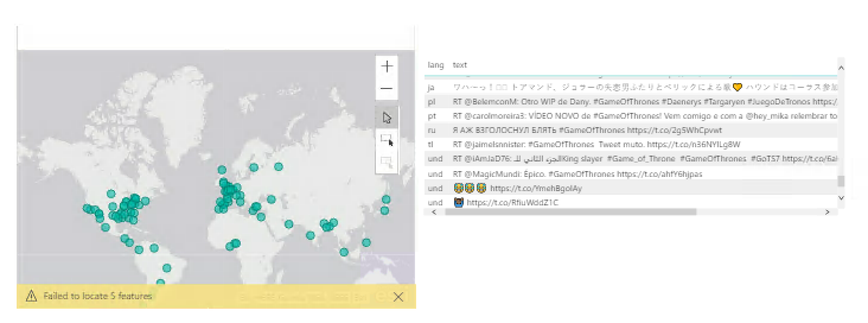Click the 'pl' language cell
868x323 pixels.
(431, 102)
